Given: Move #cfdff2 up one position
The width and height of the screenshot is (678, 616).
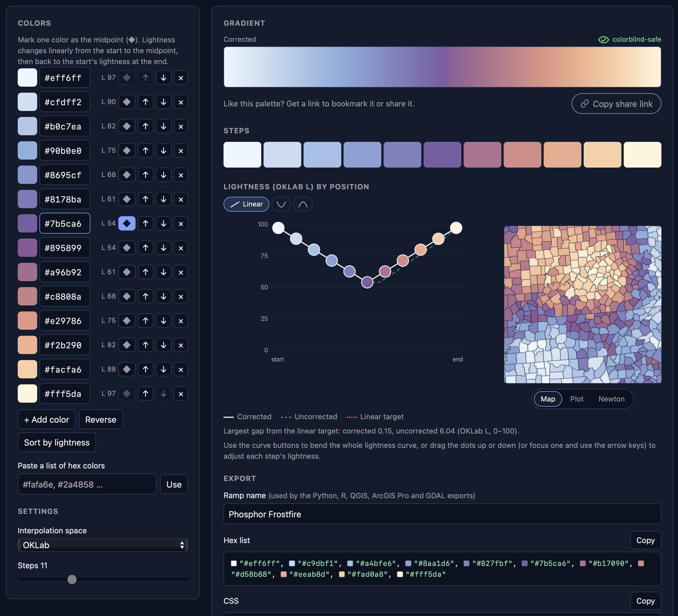Looking at the screenshot, I should [x=145, y=102].
